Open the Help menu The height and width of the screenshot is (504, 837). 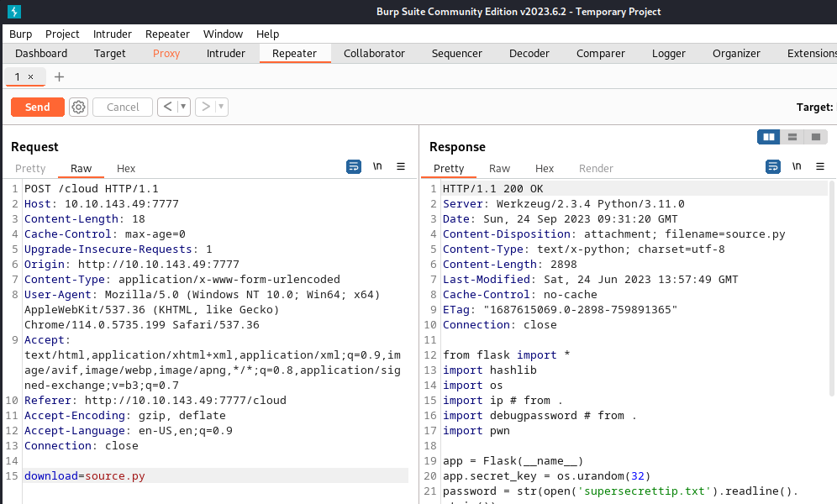click(x=267, y=34)
